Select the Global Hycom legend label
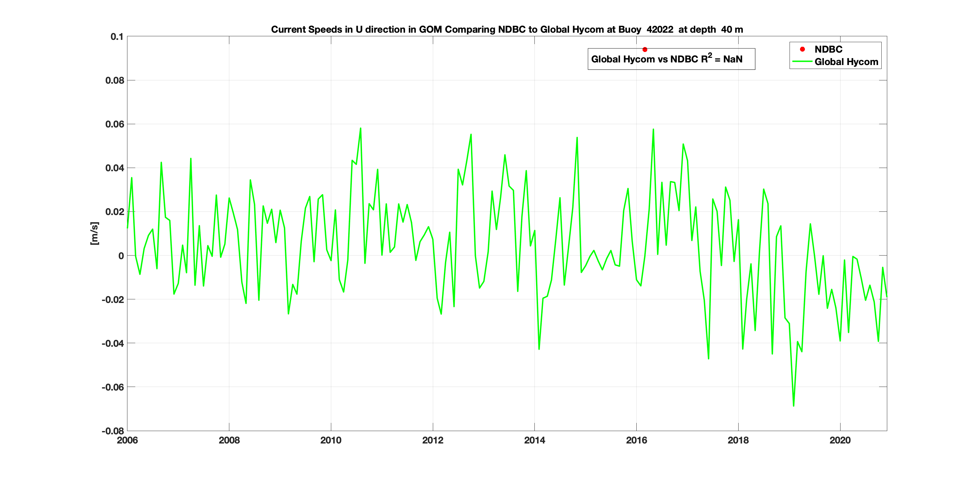Screen dimensions: 980x484 (x=846, y=62)
